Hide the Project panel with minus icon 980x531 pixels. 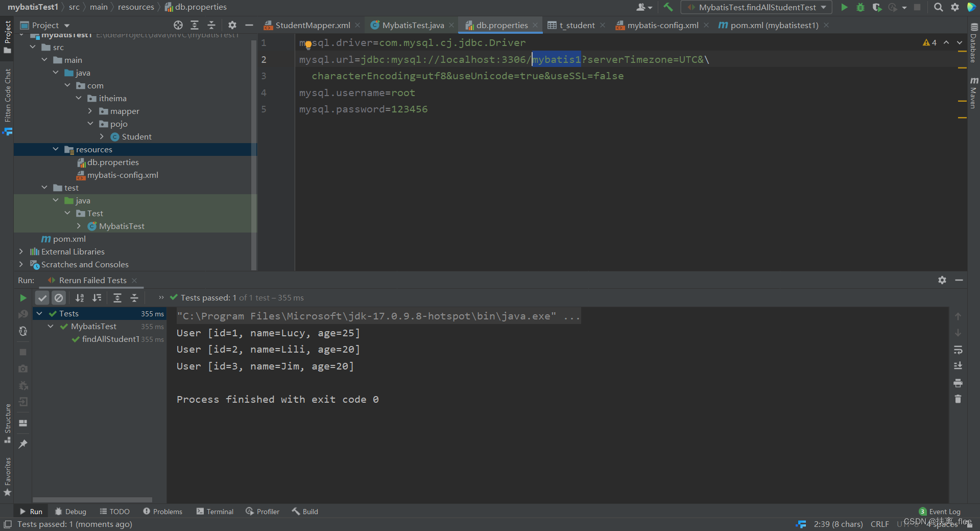click(x=249, y=25)
